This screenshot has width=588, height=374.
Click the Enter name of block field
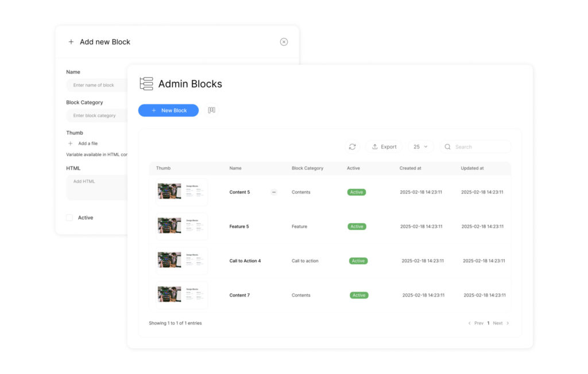[96, 85]
